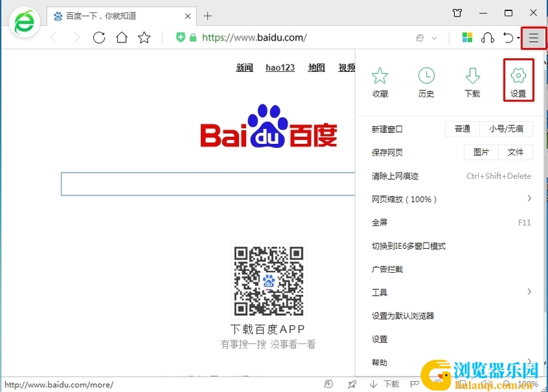The height and width of the screenshot is (392, 548).
Task: Expand the 工具 submenu
Action: click(x=451, y=293)
